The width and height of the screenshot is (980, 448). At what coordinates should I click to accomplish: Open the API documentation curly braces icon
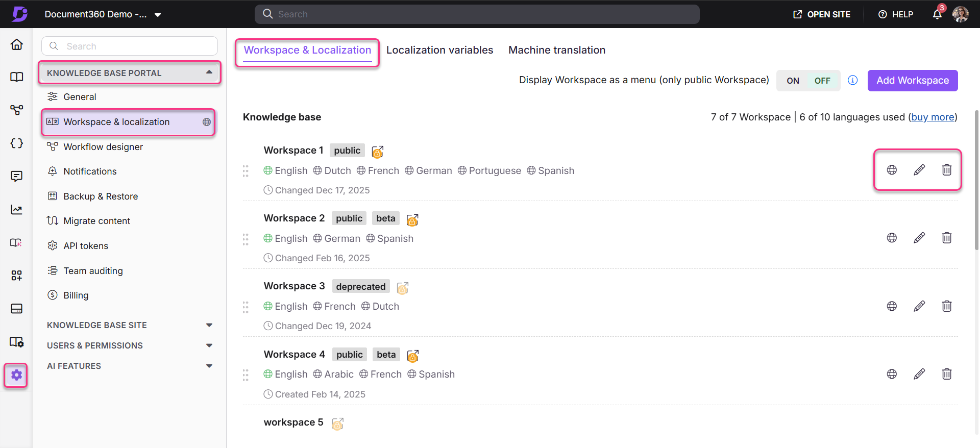16,143
